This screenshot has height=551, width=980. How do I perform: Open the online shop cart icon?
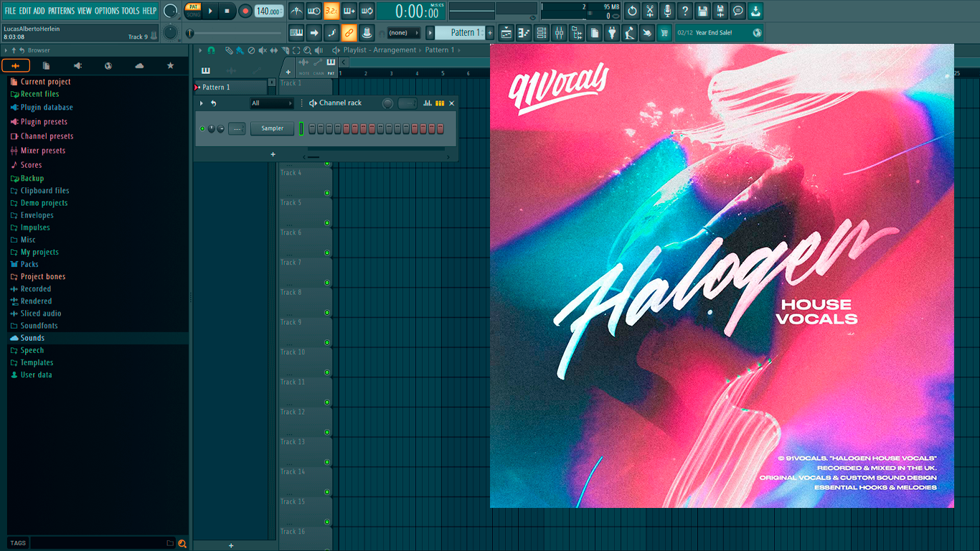pyautogui.click(x=664, y=32)
